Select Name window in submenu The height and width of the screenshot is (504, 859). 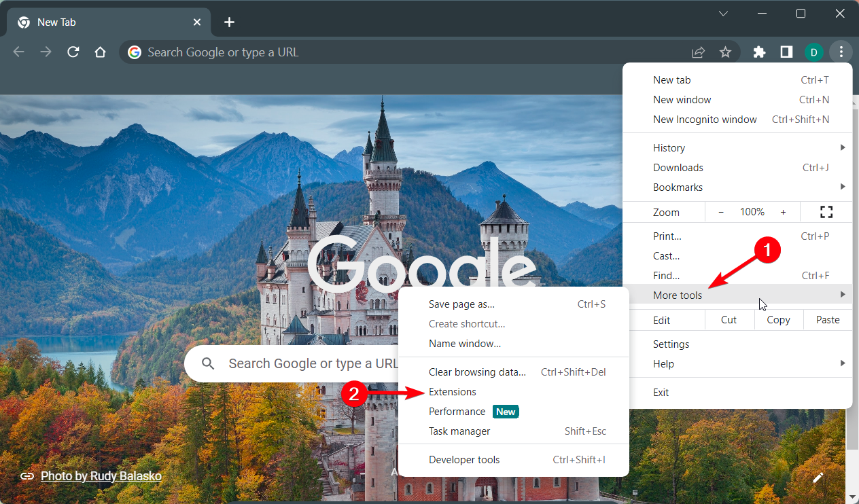pyautogui.click(x=514, y=344)
